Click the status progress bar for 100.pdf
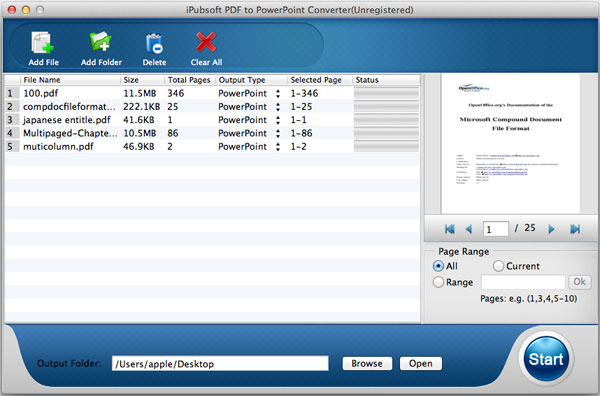Image resolution: width=600 pixels, height=396 pixels. [x=386, y=93]
